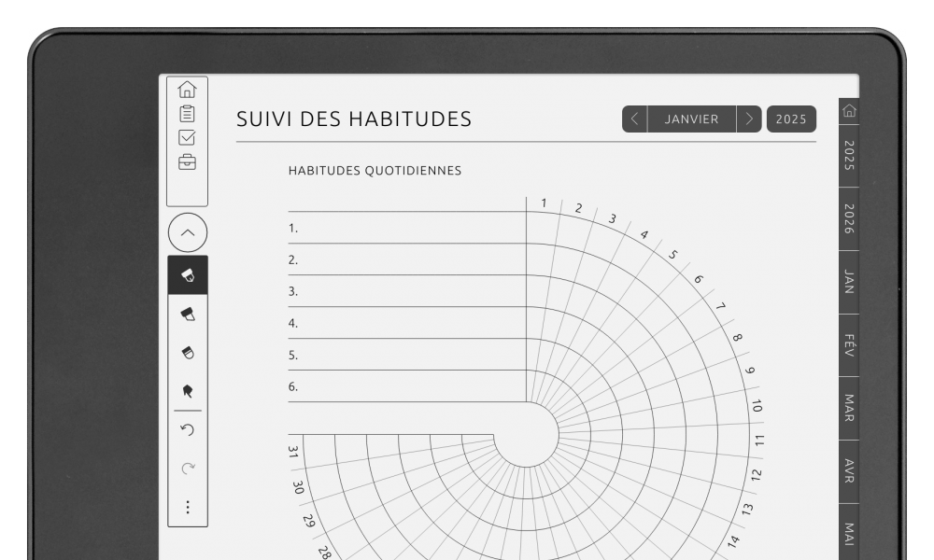This screenshot has width=934, height=560.
Task: Switch to the AVR side tab
Action: pos(849,471)
